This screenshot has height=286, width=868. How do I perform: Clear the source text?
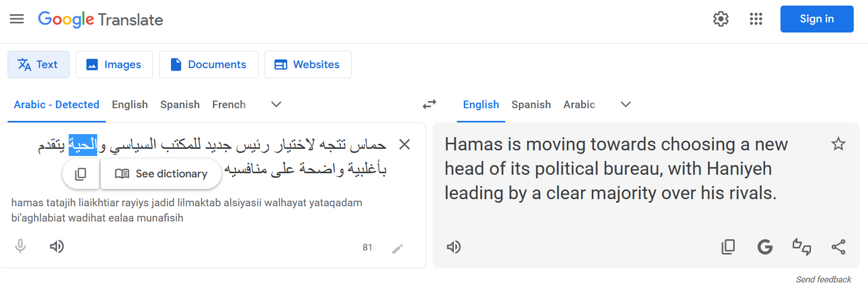click(x=404, y=145)
